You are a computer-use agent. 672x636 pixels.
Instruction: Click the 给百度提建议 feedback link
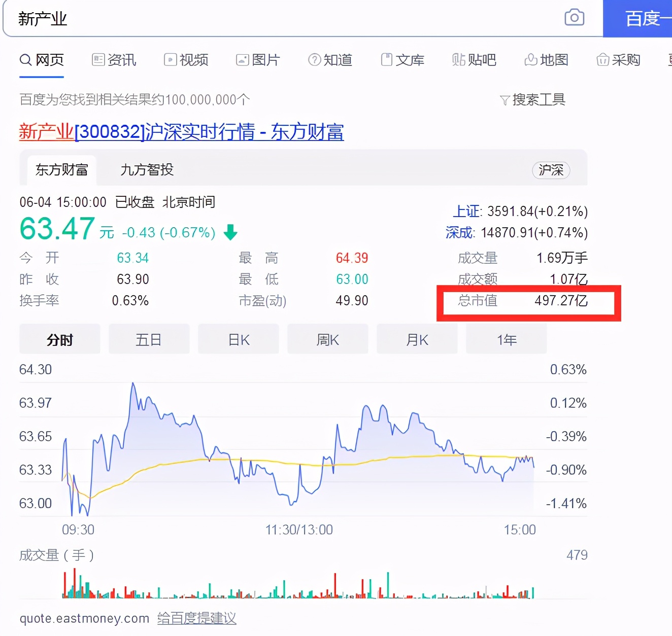pos(197,618)
